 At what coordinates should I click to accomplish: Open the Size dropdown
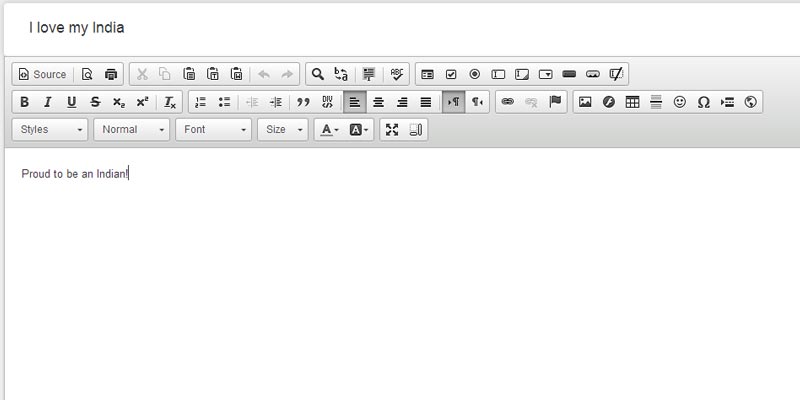click(283, 130)
